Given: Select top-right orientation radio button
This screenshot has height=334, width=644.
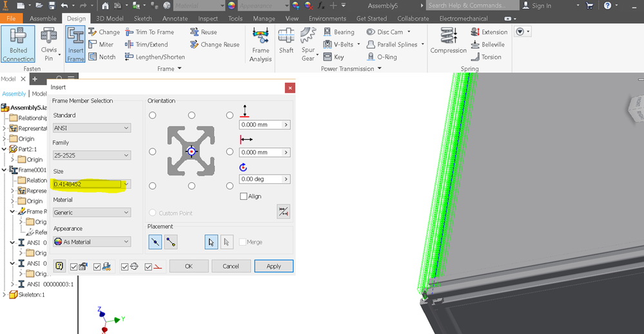Looking at the screenshot, I should pyautogui.click(x=229, y=115).
